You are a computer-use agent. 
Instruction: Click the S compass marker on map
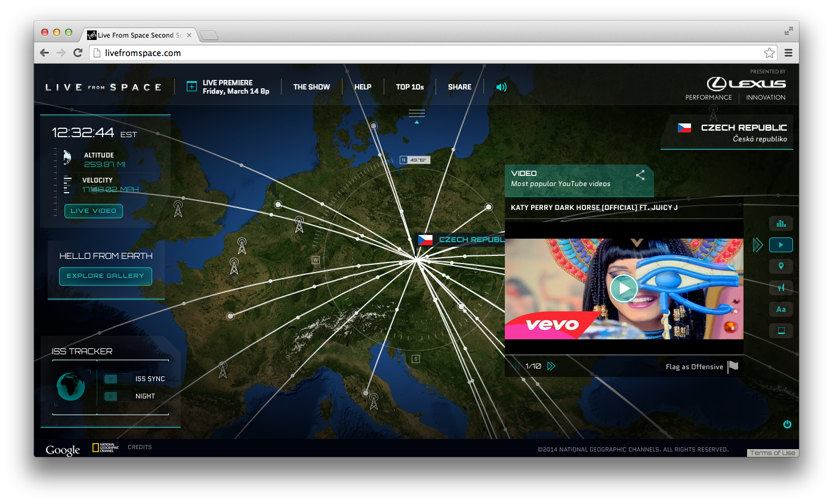click(416, 358)
